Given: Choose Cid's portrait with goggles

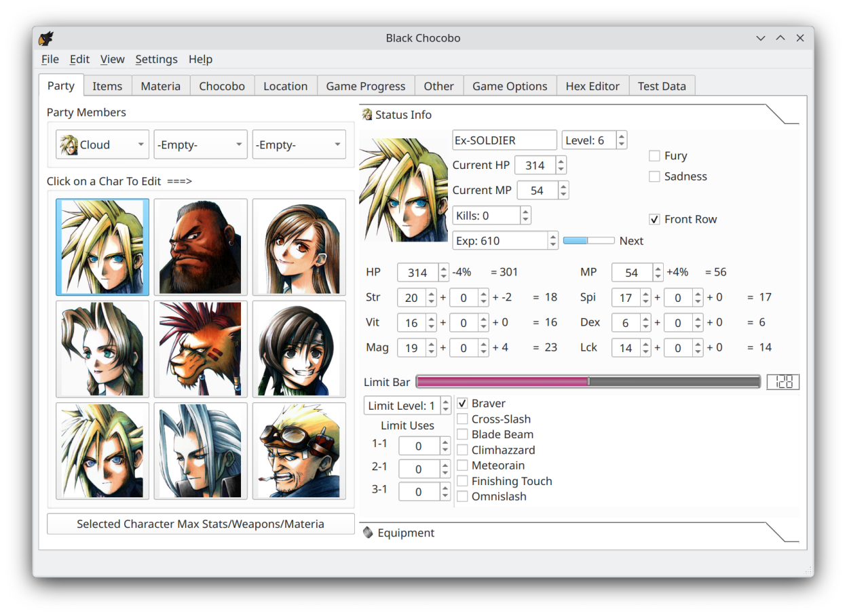Looking at the screenshot, I should [x=299, y=450].
